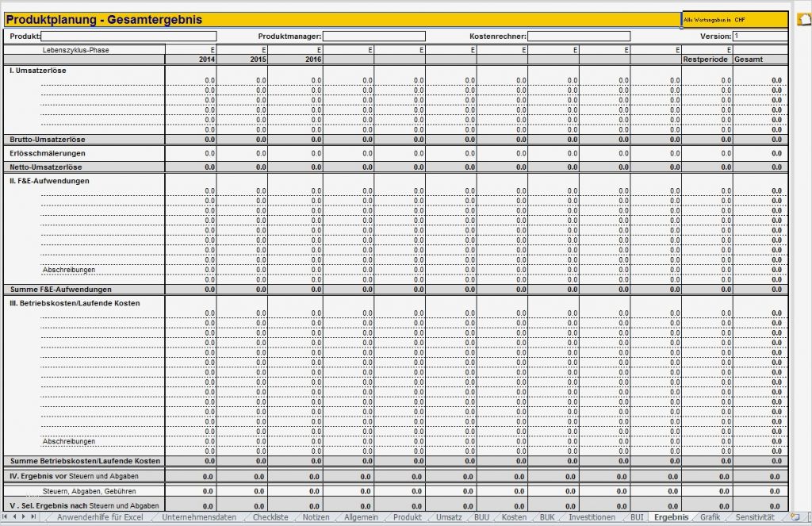Screen dimensions: 812x526
Task: Open the Produkt sheet tab
Action: pos(407,517)
